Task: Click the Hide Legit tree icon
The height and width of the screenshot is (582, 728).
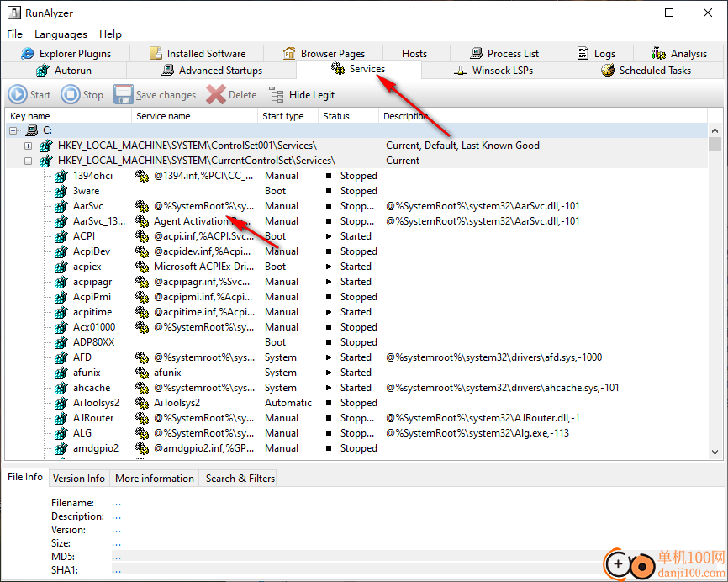Action: (x=277, y=95)
